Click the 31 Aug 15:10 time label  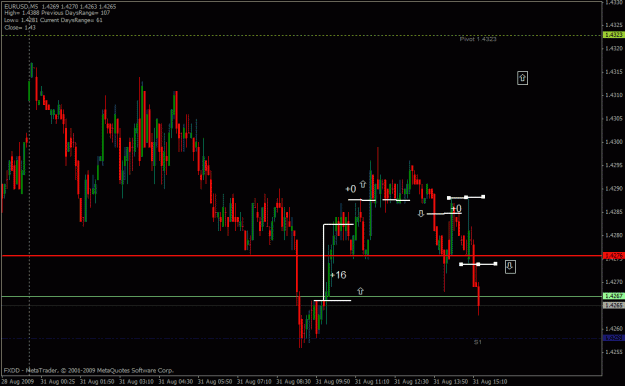[490, 382]
